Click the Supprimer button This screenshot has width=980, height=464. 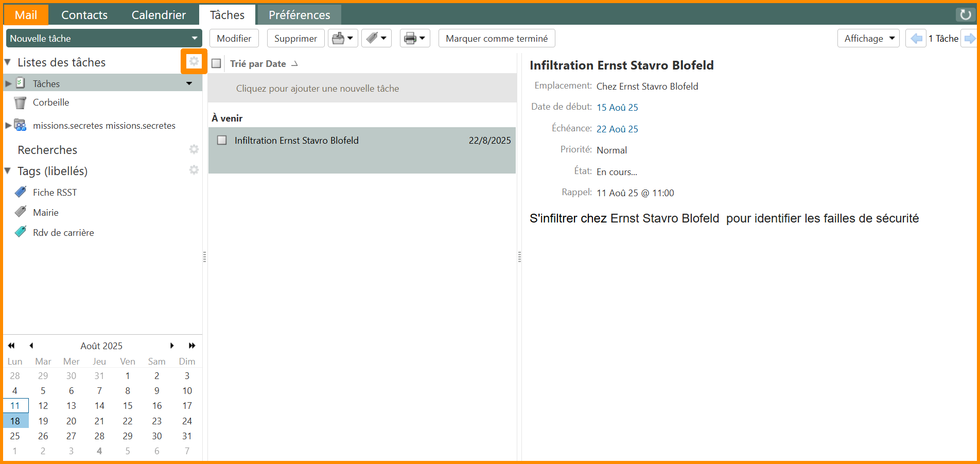click(x=295, y=39)
